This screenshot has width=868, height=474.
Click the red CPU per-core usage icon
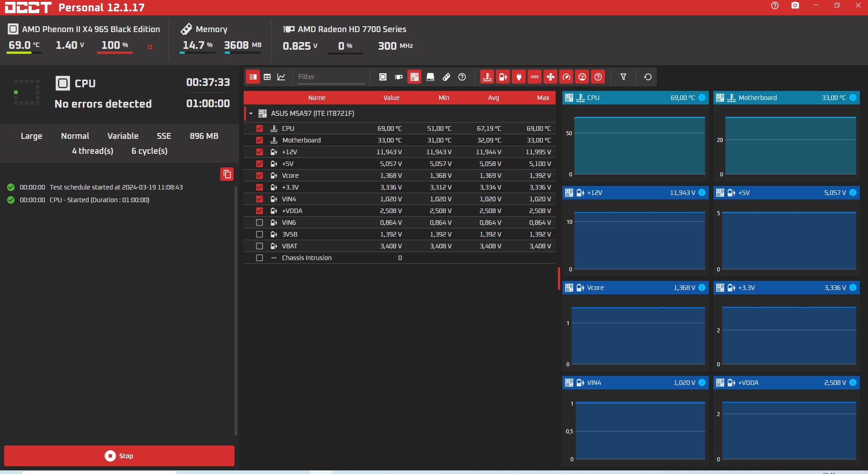point(150,47)
